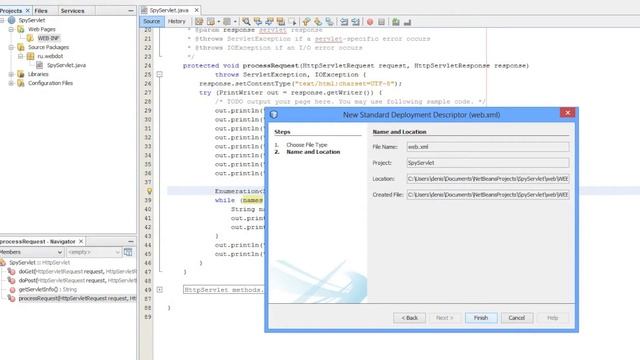Collapse the Source Packages node

11,47
